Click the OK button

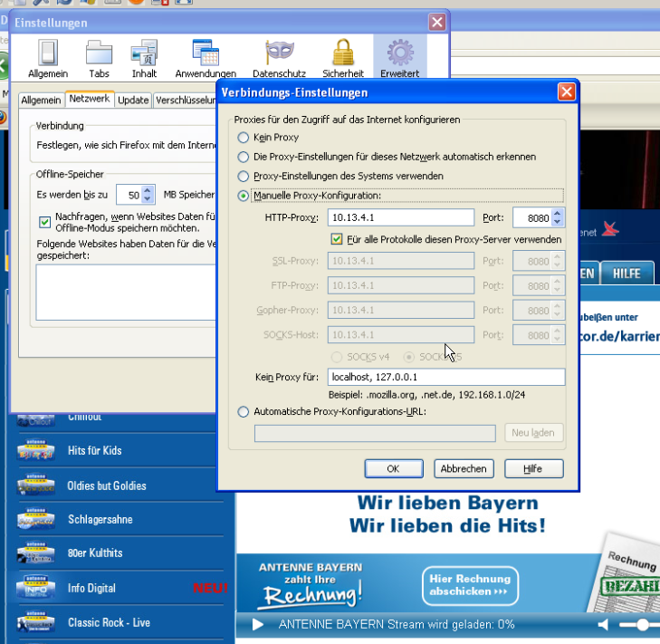(x=392, y=469)
